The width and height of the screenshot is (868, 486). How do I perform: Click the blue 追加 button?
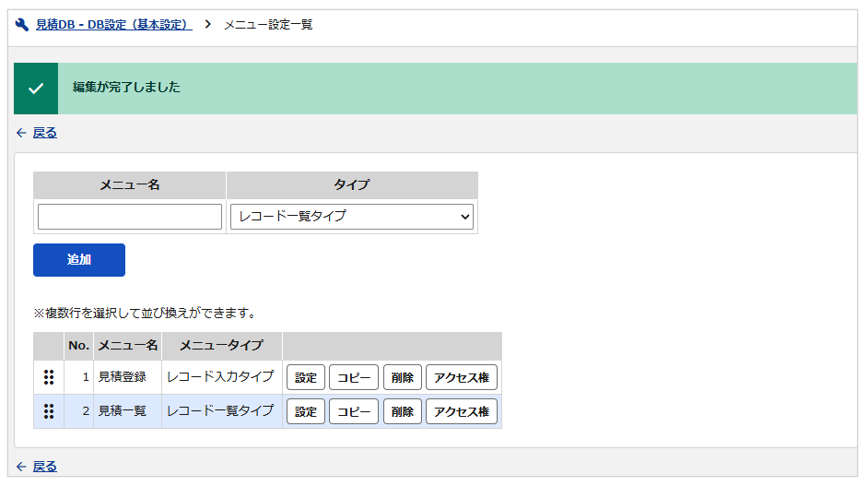pyautogui.click(x=79, y=260)
